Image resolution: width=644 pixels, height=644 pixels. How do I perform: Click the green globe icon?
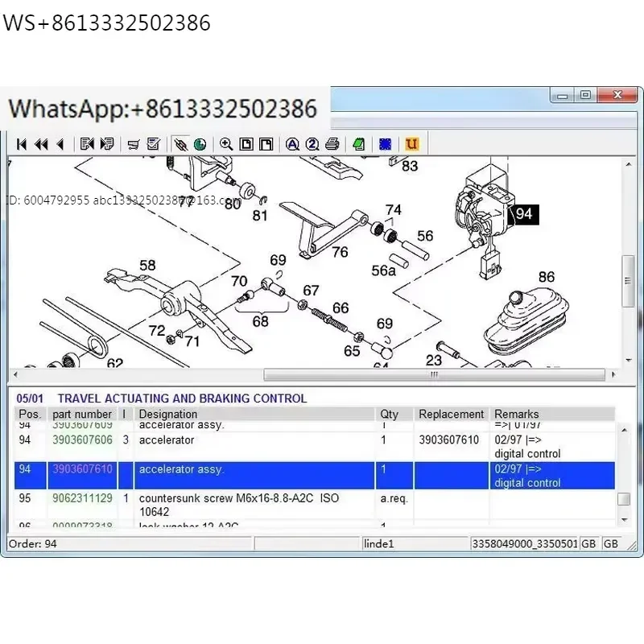click(x=200, y=145)
